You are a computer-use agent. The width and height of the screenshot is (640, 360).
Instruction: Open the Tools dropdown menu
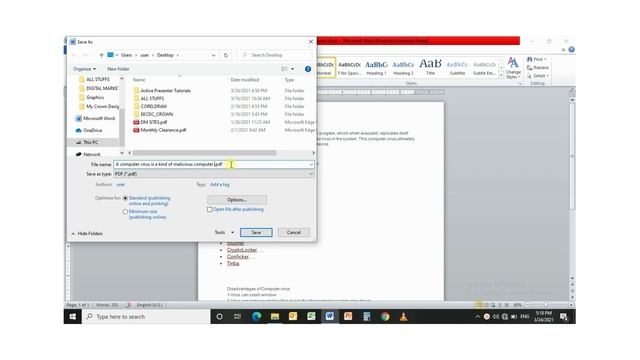pos(224,232)
